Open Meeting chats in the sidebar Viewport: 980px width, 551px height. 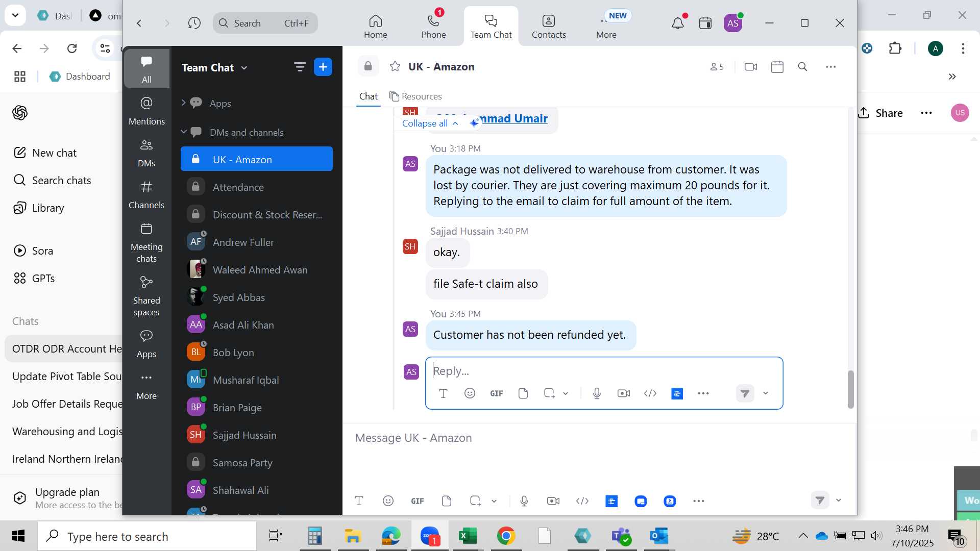coord(146,243)
